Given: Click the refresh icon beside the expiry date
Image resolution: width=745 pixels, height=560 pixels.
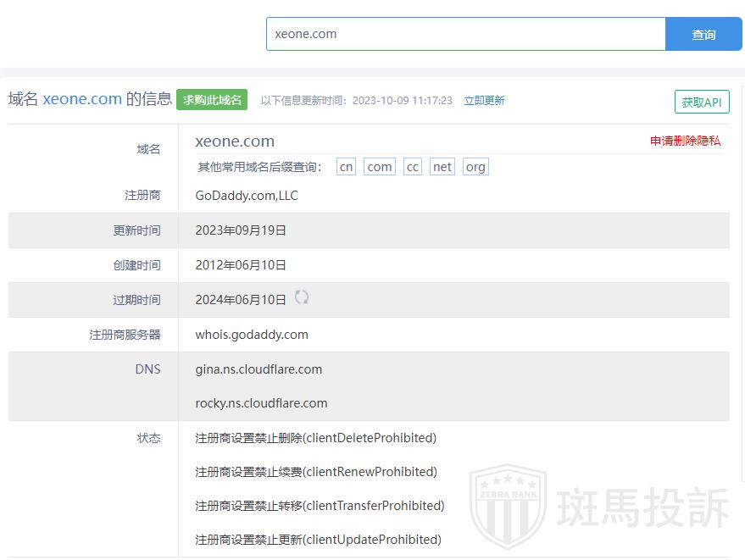Looking at the screenshot, I should 302,297.
